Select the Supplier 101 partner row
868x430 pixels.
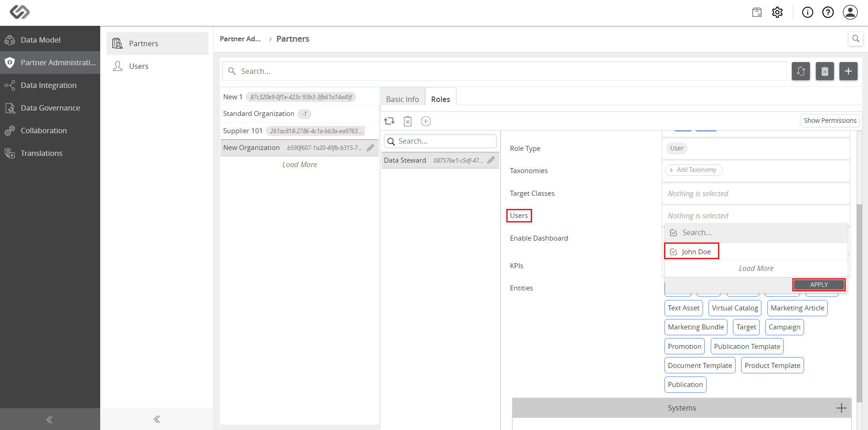(300, 131)
